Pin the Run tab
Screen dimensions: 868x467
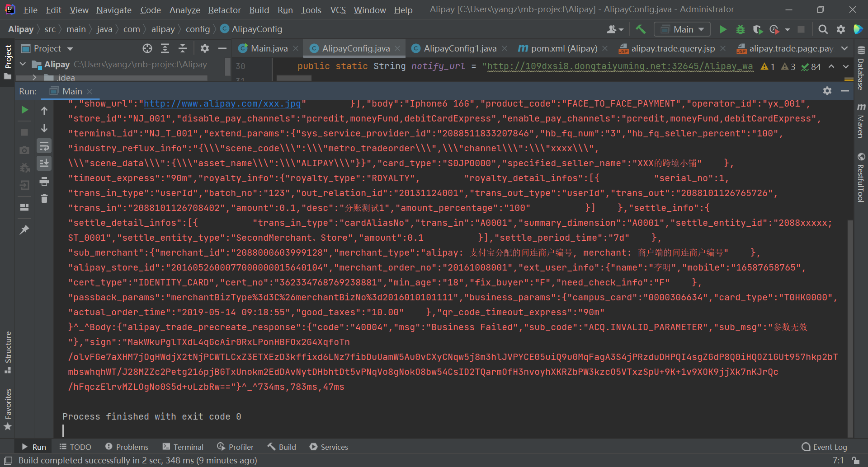pos(24,229)
